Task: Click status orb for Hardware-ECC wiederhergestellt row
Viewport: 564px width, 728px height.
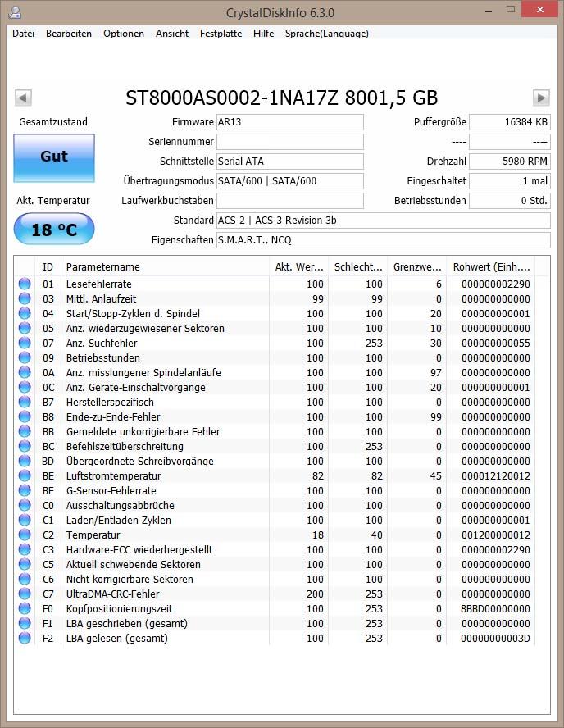Action: tap(25, 550)
